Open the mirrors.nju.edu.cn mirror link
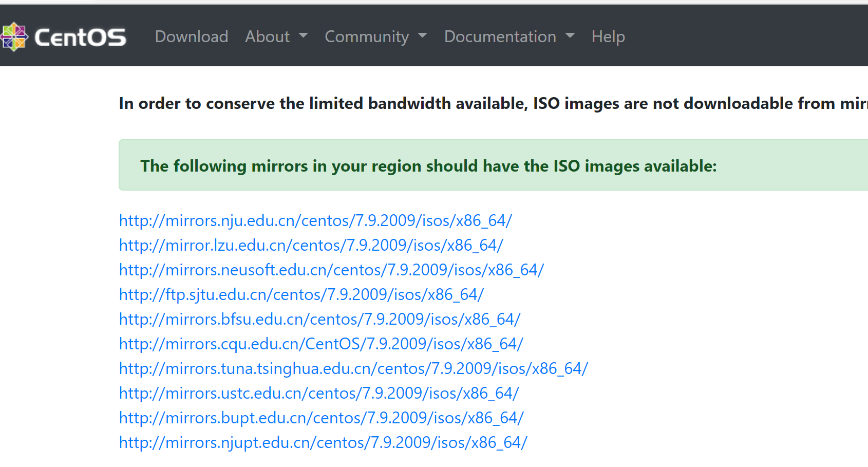 coord(315,220)
